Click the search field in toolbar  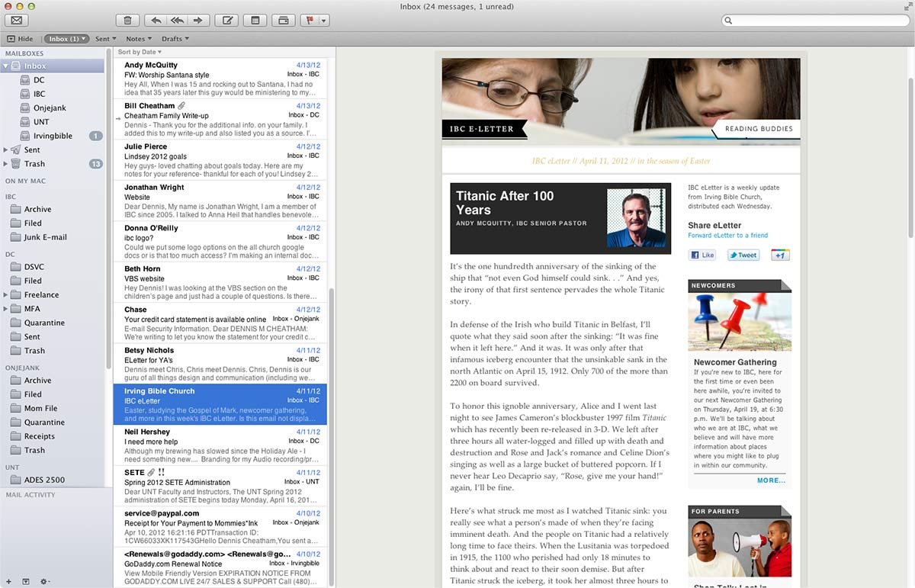814,21
